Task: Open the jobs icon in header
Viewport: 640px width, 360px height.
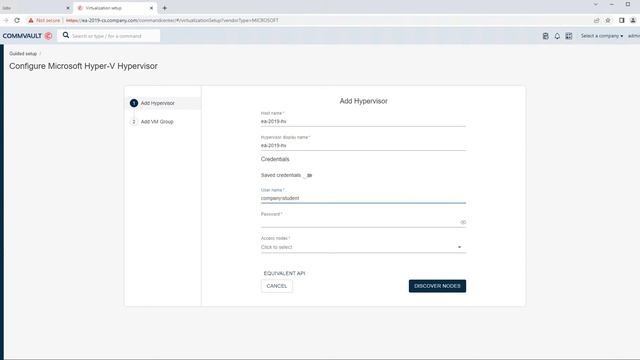Action: [545, 36]
